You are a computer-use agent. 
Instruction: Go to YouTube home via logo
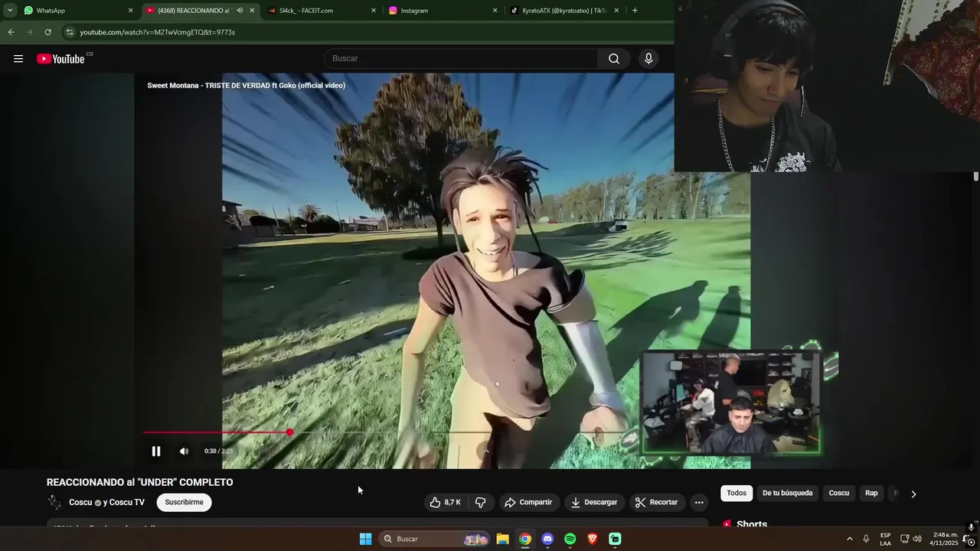click(60, 59)
